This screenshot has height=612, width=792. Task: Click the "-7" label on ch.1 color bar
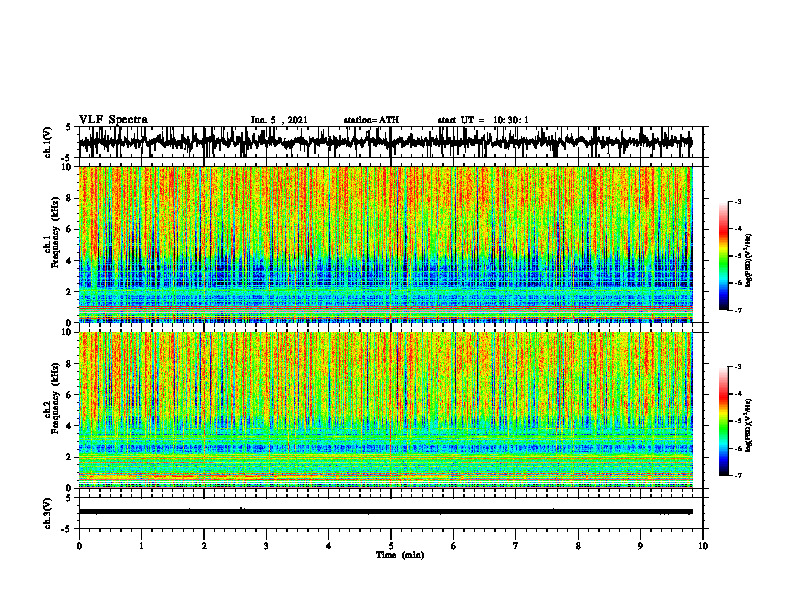[x=738, y=310]
